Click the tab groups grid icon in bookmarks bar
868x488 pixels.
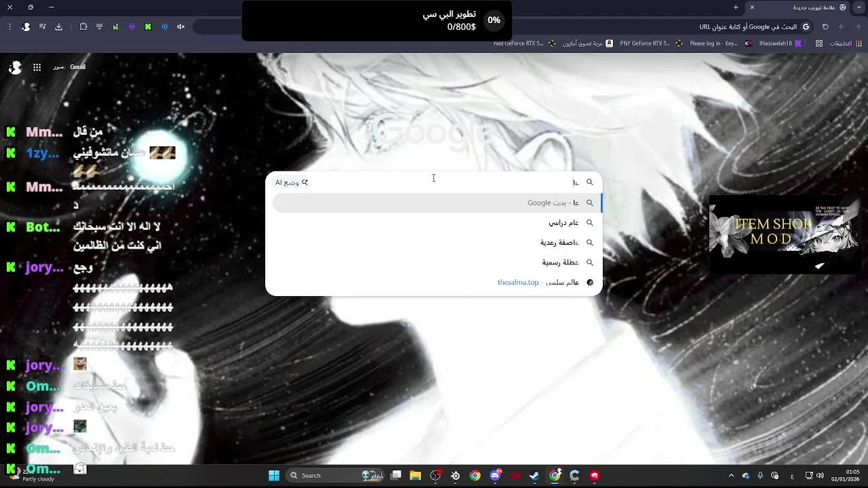point(819,43)
